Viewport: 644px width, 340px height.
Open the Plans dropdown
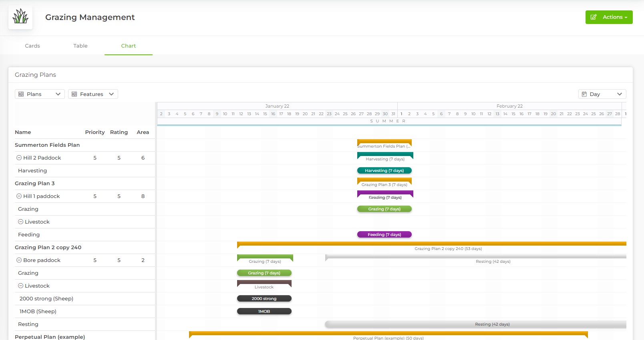tap(40, 94)
